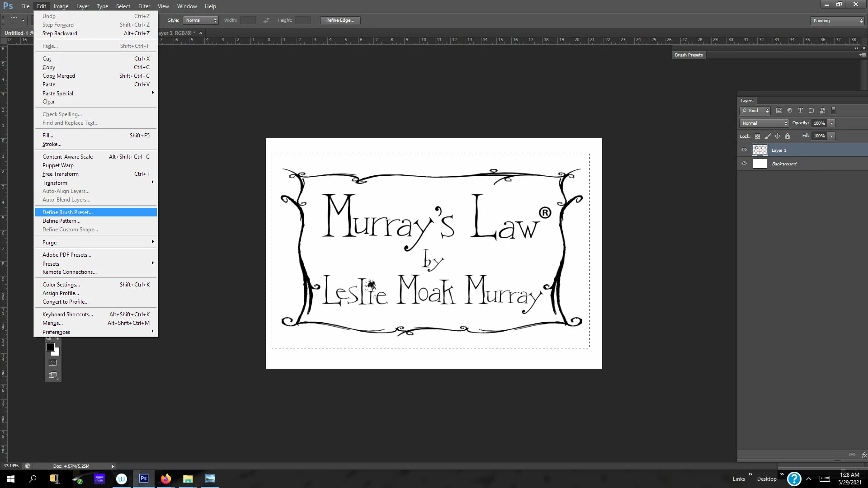Open the Opacity slider dropdown arrow
868x488 pixels.
[x=831, y=123]
